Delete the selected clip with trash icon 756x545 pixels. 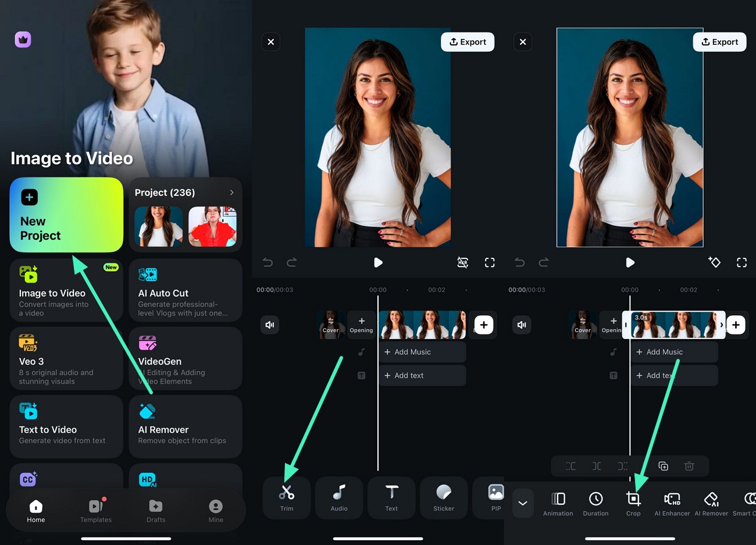point(689,466)
